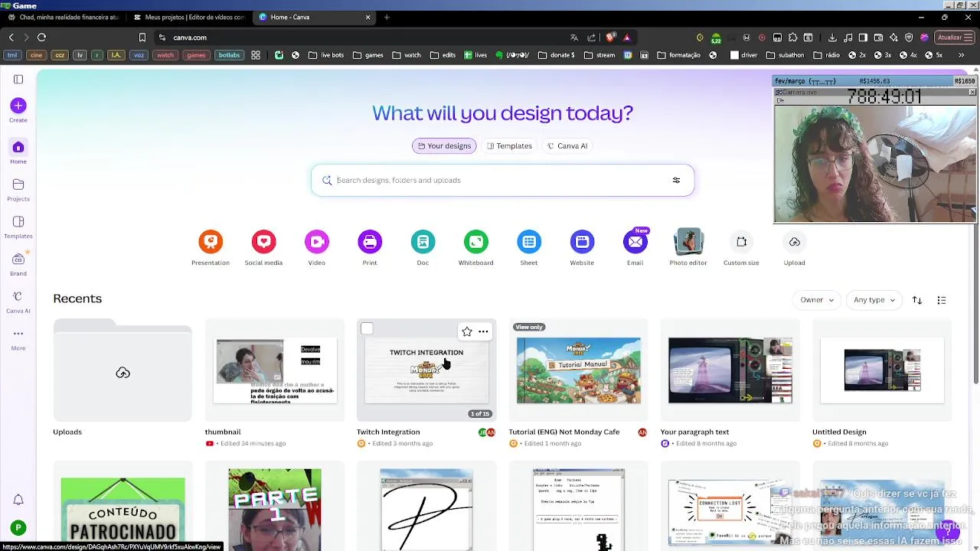Choose the Email design type
This screenshot has width=980, height=551.
click(635, 249)
